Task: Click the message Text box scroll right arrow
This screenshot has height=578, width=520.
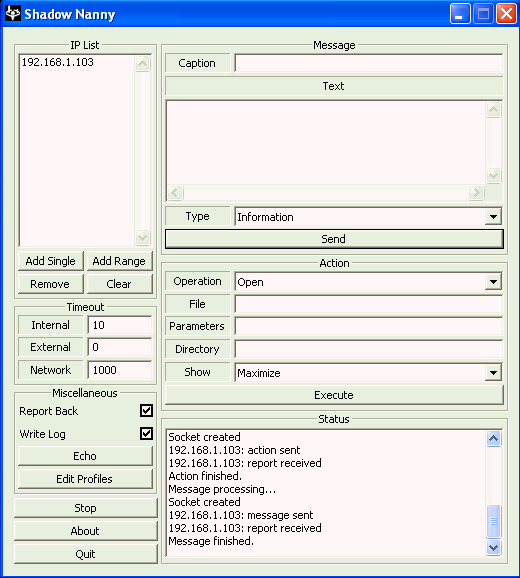Action: (477, 192)
